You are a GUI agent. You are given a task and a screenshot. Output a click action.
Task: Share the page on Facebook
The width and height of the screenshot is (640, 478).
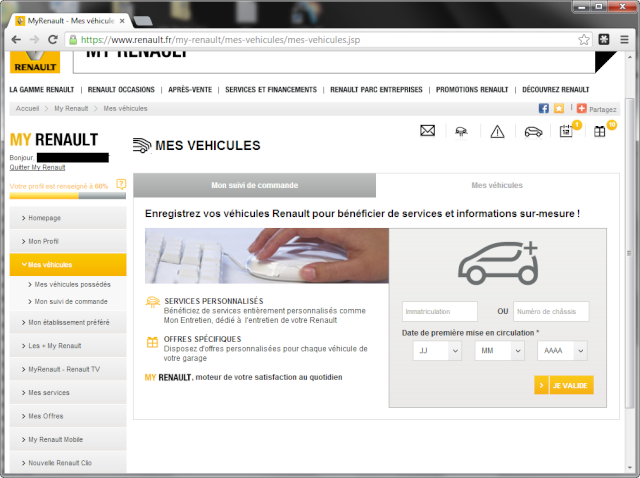point(543,108)
